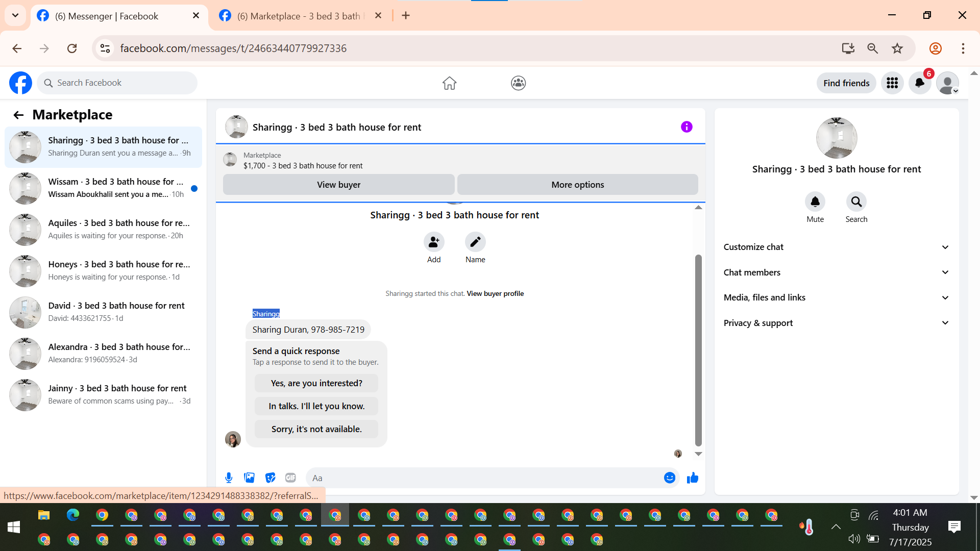Click the purple conversation info icon
This screenshot has width=980, height=551.
[x=687, y=127]
